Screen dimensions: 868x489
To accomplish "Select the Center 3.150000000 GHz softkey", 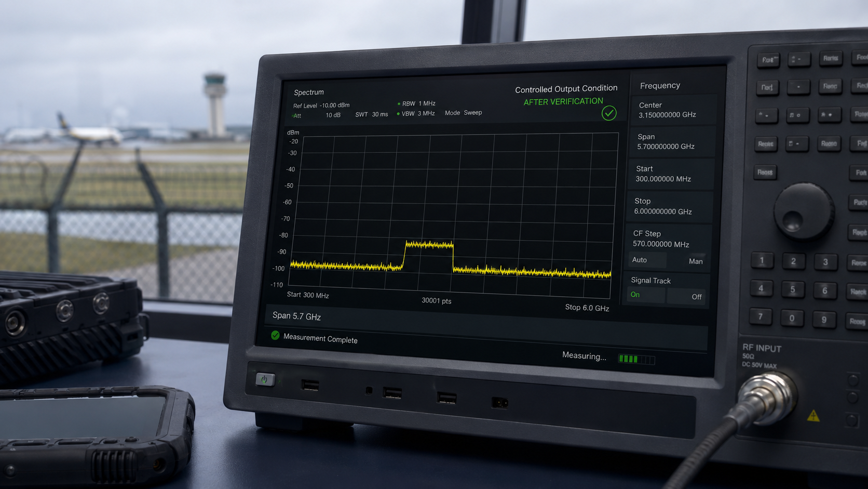I will pos(674,110).
